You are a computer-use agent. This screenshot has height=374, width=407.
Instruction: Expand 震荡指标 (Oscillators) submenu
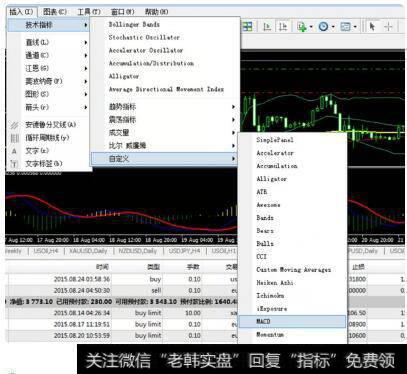click(164, 120)
